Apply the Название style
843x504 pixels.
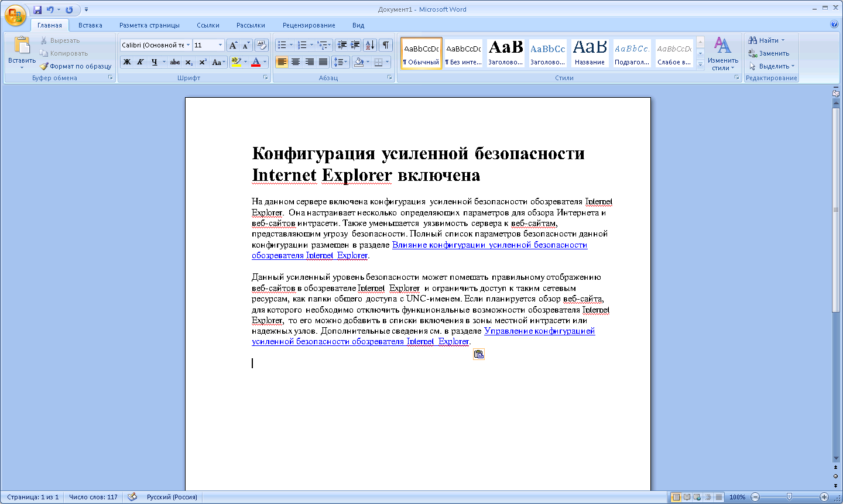click(590, 53)
